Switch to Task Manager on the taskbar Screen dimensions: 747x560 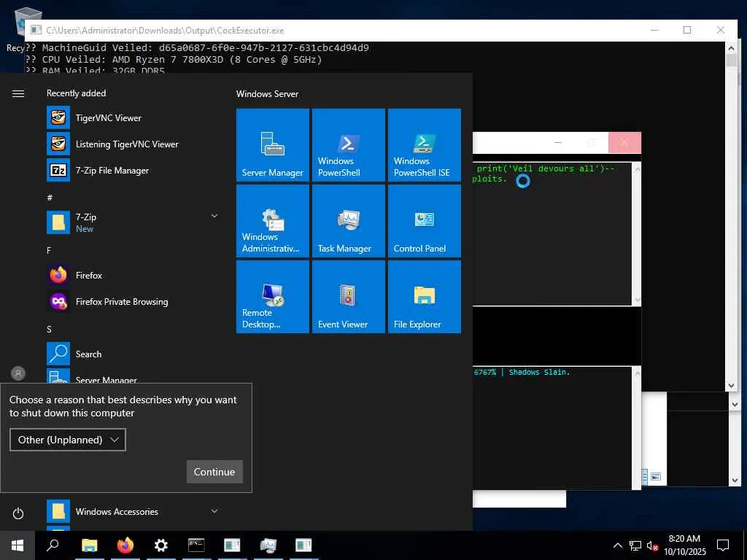pos(268,545)
